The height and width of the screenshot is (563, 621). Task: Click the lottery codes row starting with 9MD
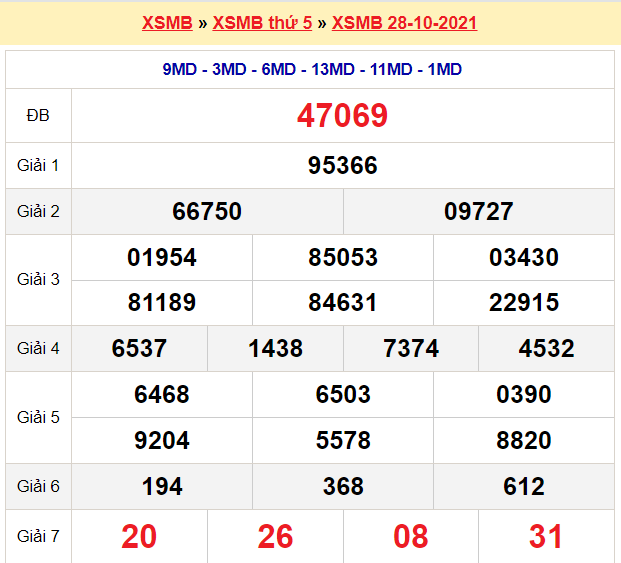311,69
